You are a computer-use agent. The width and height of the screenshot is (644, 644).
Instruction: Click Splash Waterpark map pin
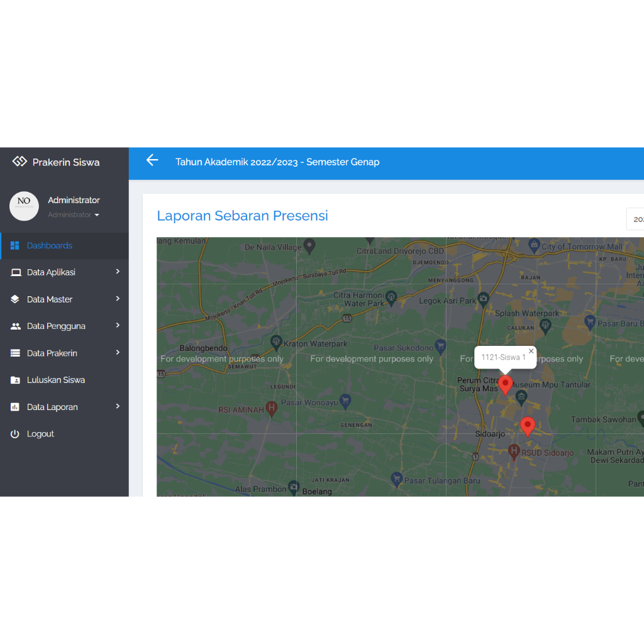pos(545,327)
